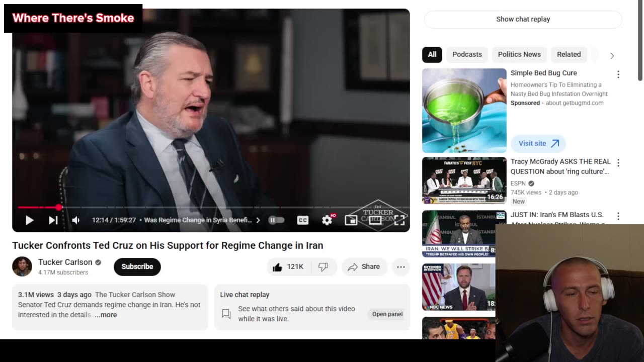Open menu for Simple Bed Bug Cure ad
Screen dimensions: 644x362
point(618,74)
